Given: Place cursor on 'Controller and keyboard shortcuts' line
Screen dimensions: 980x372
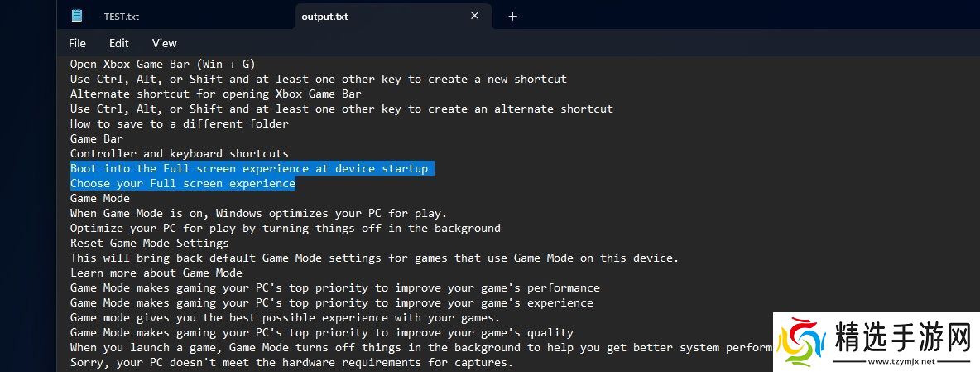Looking at the screenshot, I should click(x=179, y=153).
